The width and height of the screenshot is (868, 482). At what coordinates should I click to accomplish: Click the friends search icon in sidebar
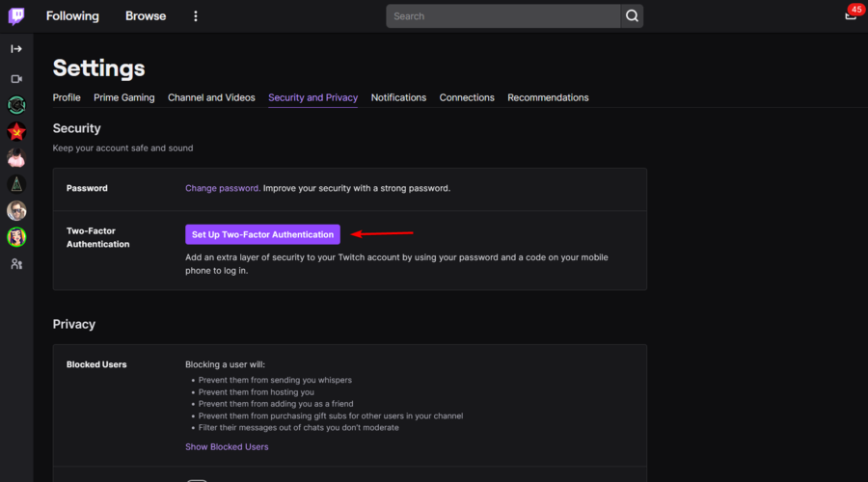(x=16, y=264)
